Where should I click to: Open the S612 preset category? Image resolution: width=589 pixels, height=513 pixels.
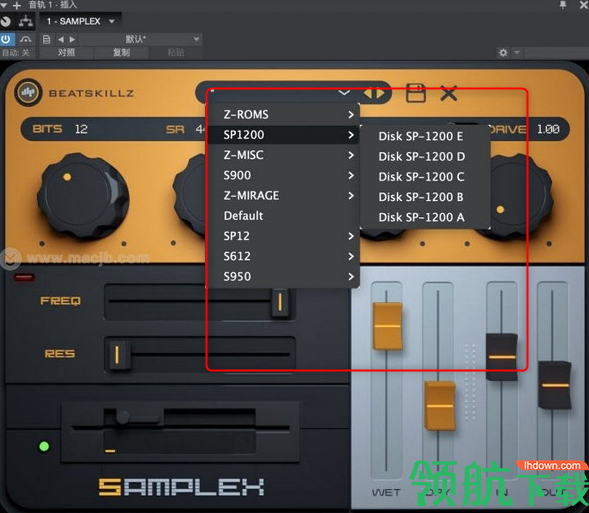coord(284,256)
